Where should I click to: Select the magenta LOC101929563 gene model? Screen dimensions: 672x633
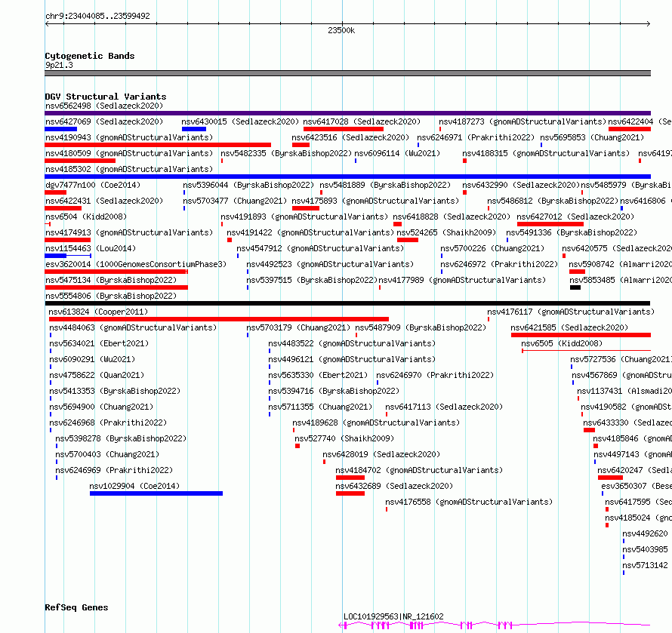(495, 625)
